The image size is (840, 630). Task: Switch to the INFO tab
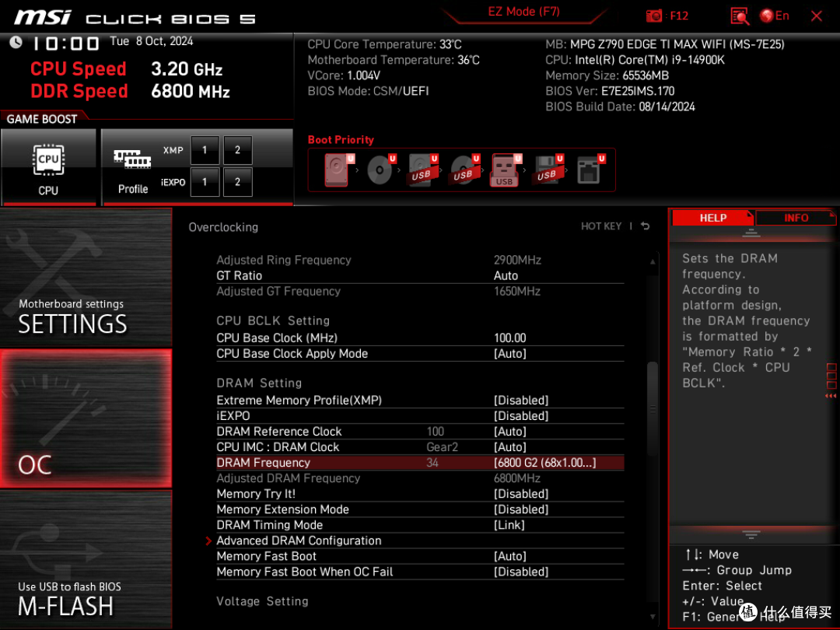click(796, 218)
